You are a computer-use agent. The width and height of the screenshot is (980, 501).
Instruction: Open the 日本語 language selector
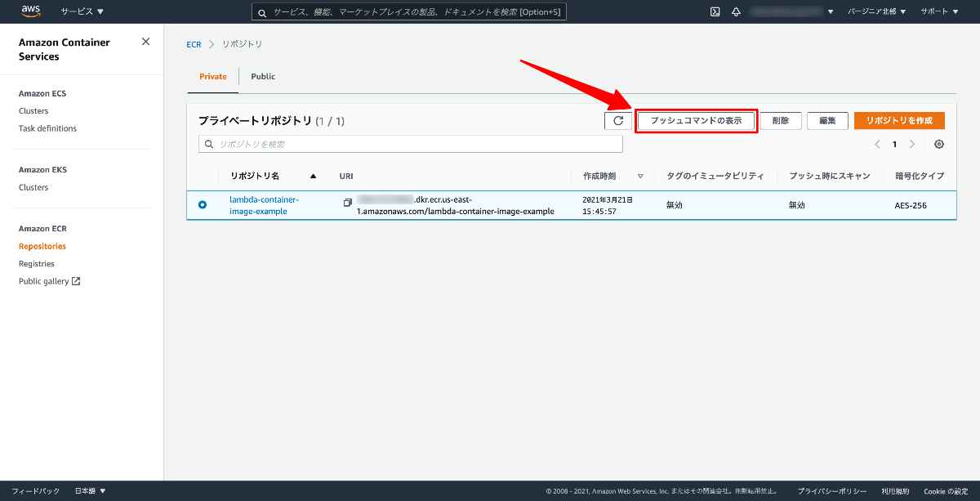90,491
